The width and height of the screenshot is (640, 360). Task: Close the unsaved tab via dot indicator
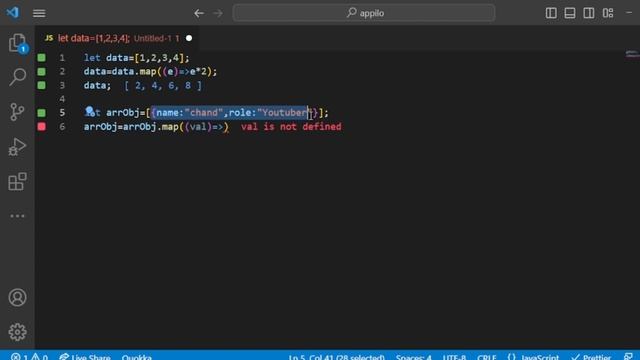click(189, 38)
